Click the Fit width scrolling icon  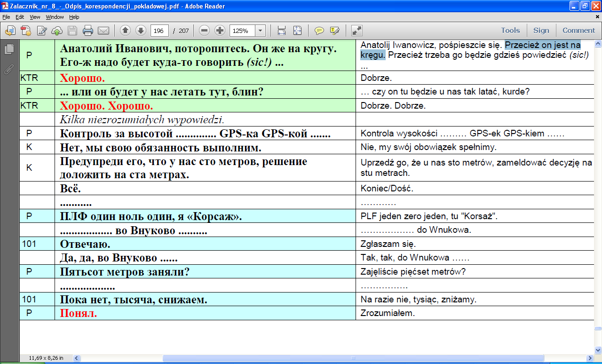click(x=282, y=31)
